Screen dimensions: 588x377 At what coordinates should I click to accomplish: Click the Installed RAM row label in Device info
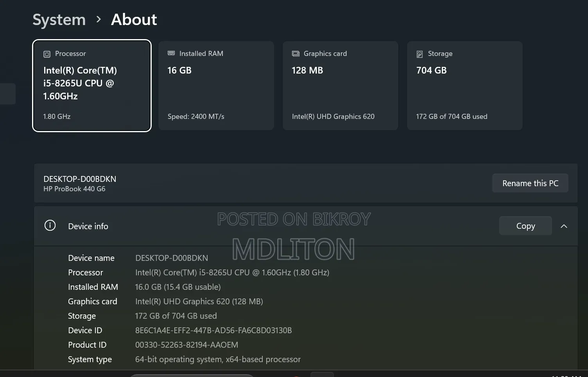coord(93,287)
